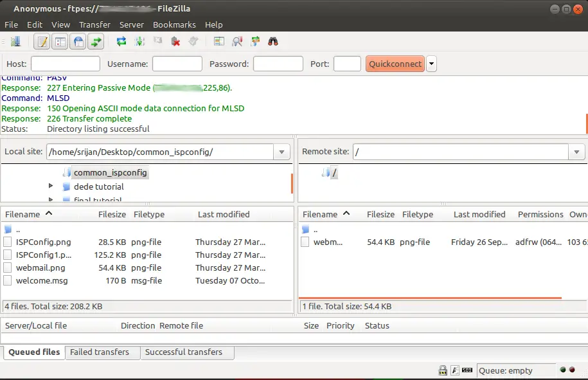Toggle the local directory tree view

click(x=60, y=42)
